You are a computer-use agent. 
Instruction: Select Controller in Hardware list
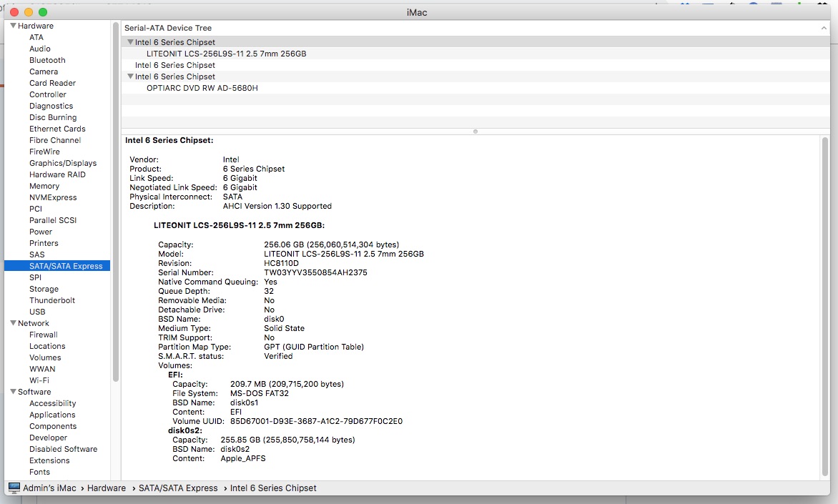pyautogui.click(x=48, y=94)
